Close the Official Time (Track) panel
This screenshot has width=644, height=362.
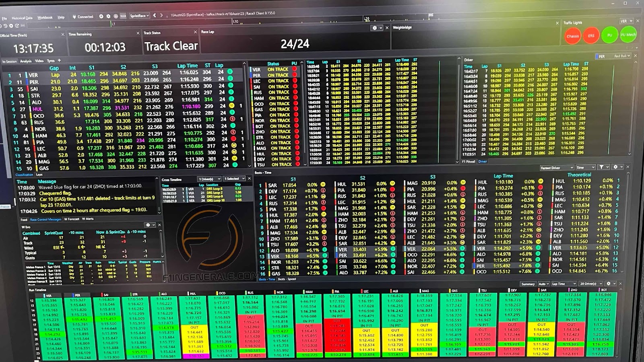[63, 35]
